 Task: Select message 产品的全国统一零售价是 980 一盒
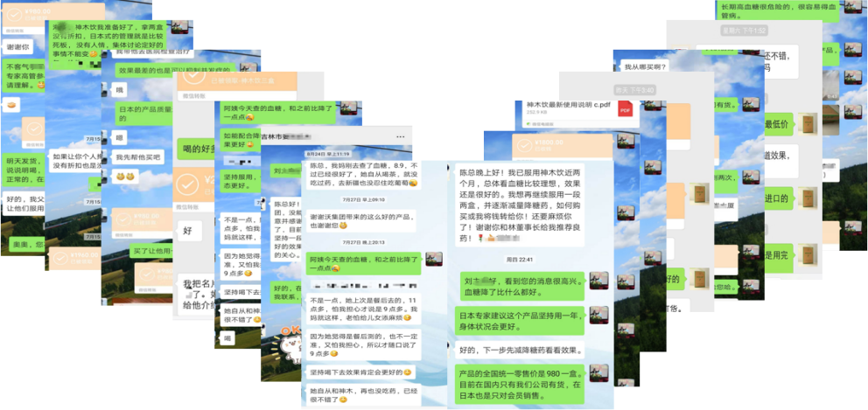point(520,386)
